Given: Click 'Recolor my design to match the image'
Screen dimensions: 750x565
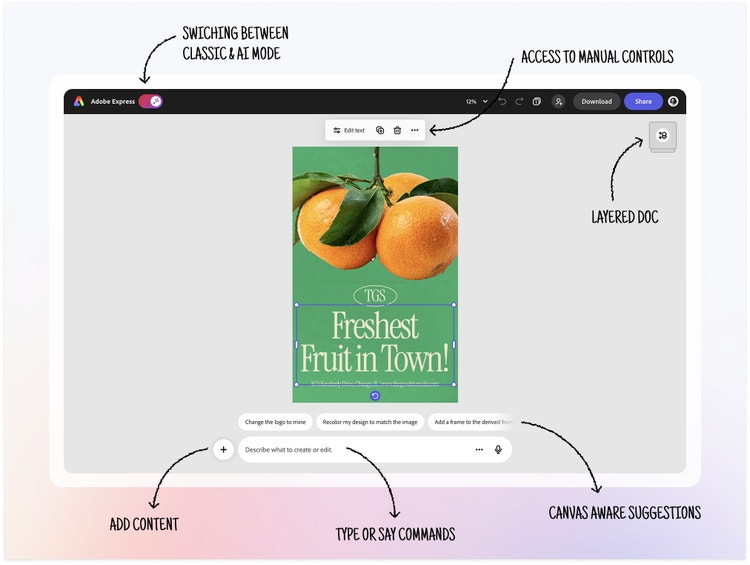Looking at the screenshot, I should point(370,422).
